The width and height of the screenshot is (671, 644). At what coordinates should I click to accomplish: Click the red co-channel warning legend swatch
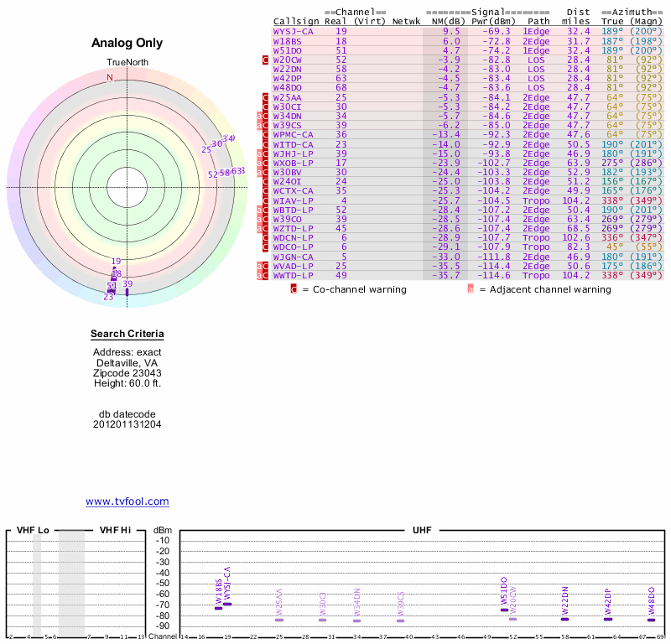coord(294,289)
